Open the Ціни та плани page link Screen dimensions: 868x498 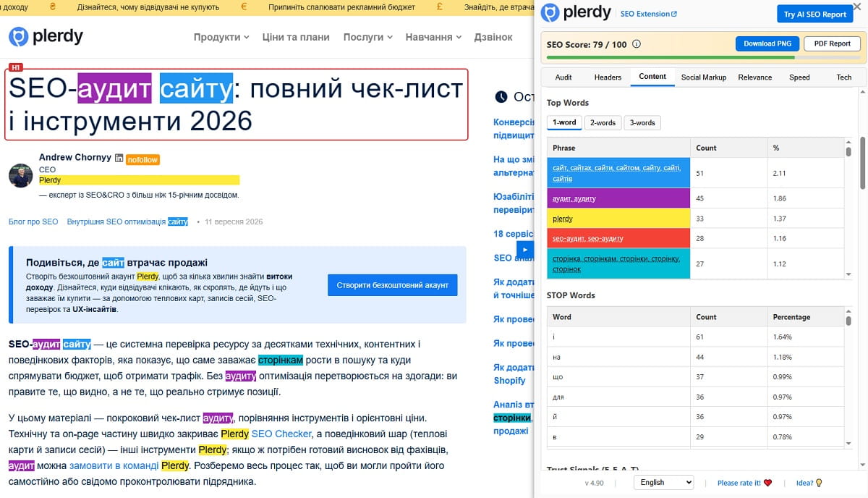pyautogui.click(x=296, y=37)
